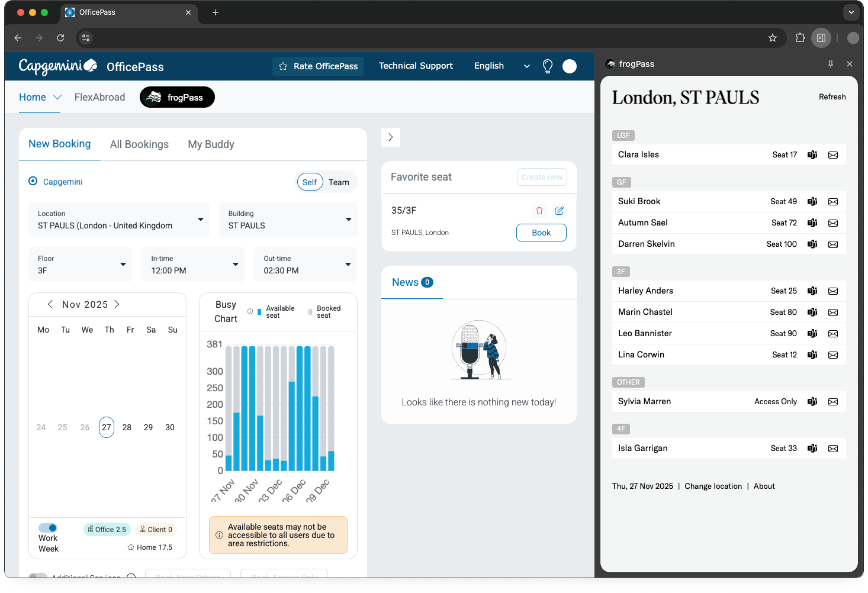Click the Change location link
This screenshot has width=868, height=593.
pyautogui.click(x=713, y=486)
